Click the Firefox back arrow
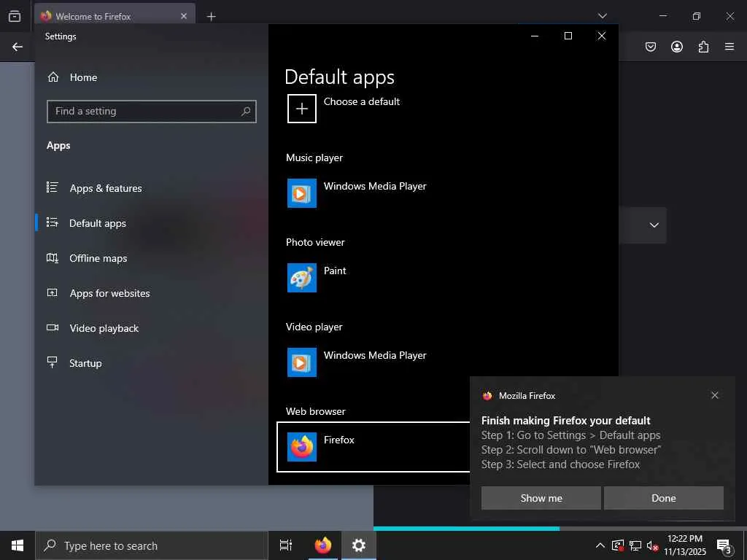Screen dimensions: 747x560 click(18, 47)
